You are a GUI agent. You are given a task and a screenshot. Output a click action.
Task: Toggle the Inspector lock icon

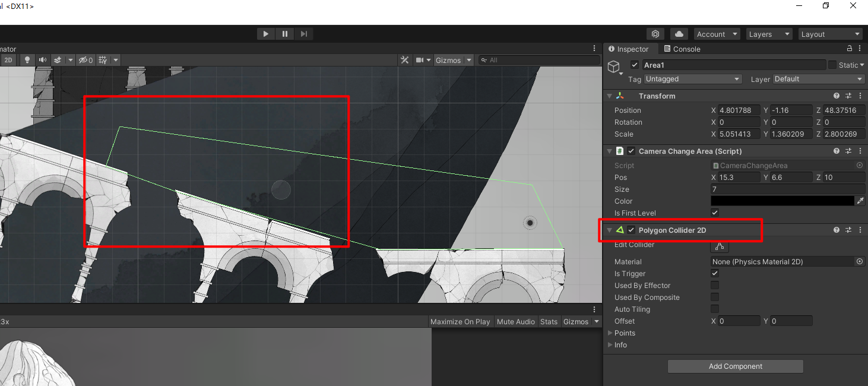coord(850,49)
